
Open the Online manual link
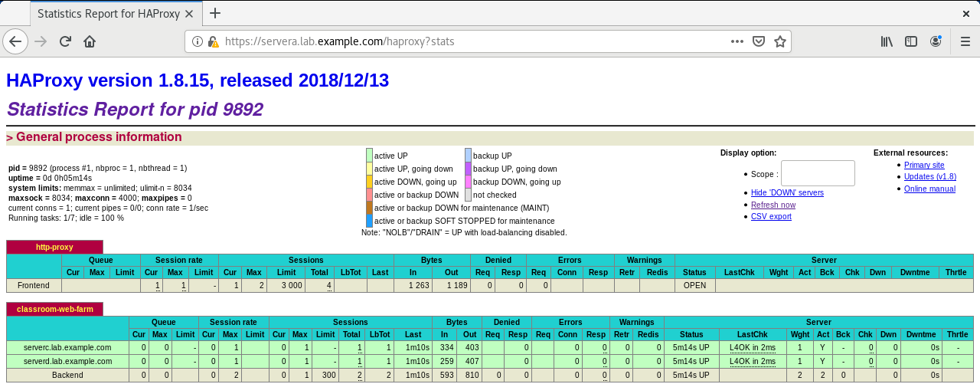pos(929,189)
